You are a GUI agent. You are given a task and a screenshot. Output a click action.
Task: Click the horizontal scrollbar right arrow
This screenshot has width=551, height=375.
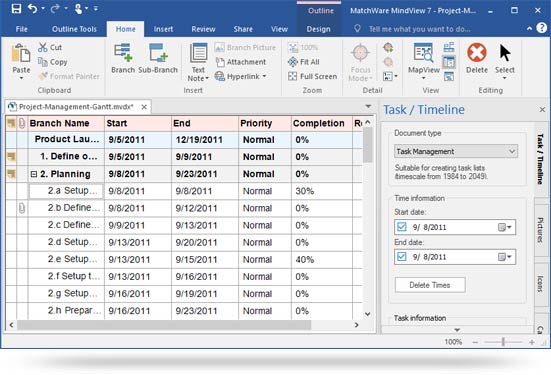pos(357,325)
